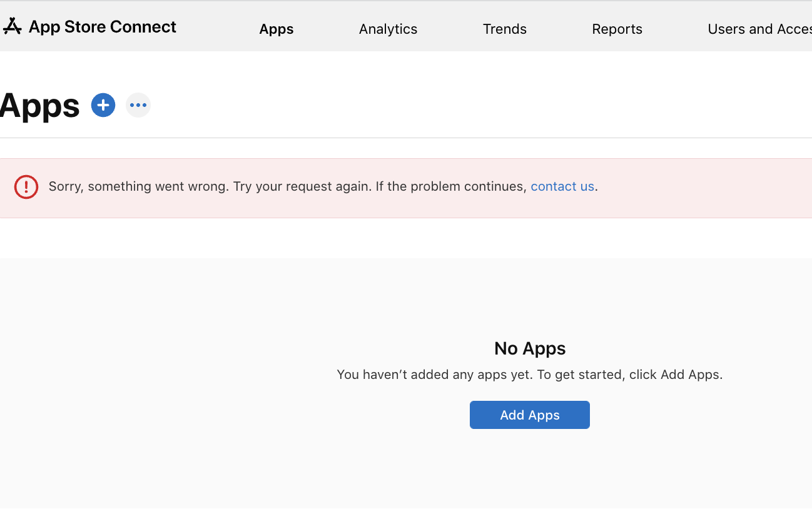This screenshot has height=509, width=812.
Task: Switch to the Analytics tab
Action: (388, 29)
